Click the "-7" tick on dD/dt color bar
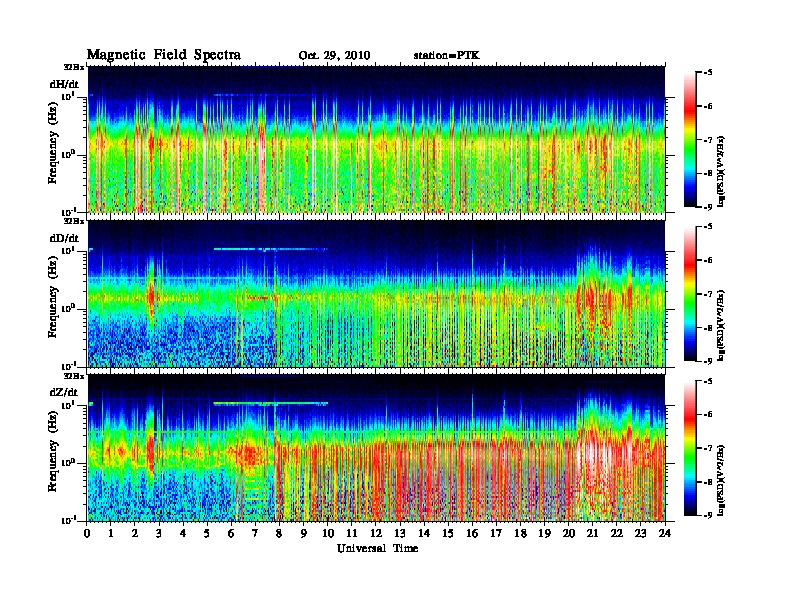The height and width of the screenshot is (612, 792). point(708,294)
